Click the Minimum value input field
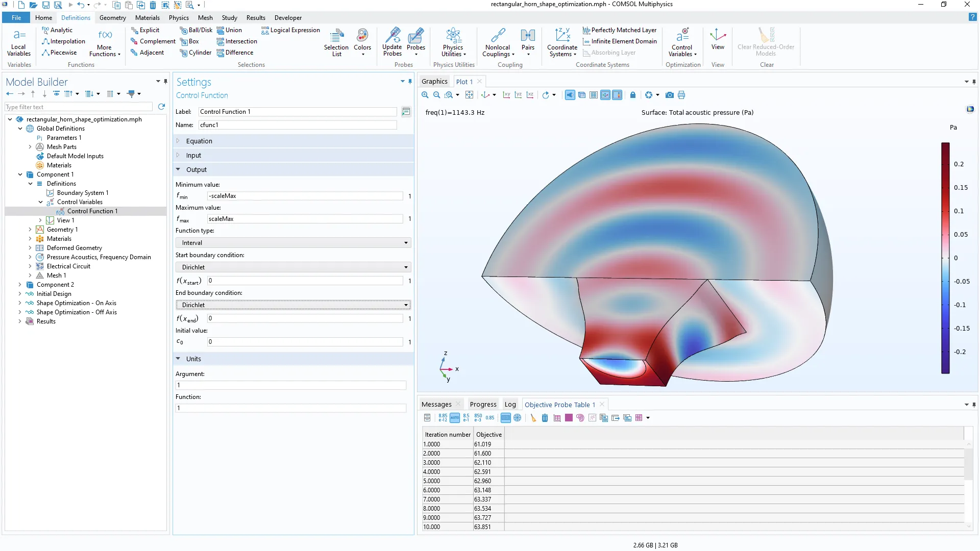 pyautogui.click(x=305, y=196)
